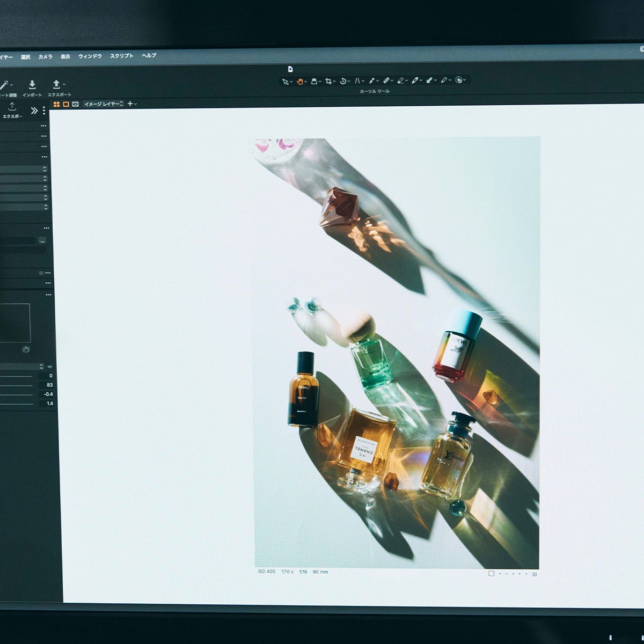Select the Keystone tool

[357, 80]
